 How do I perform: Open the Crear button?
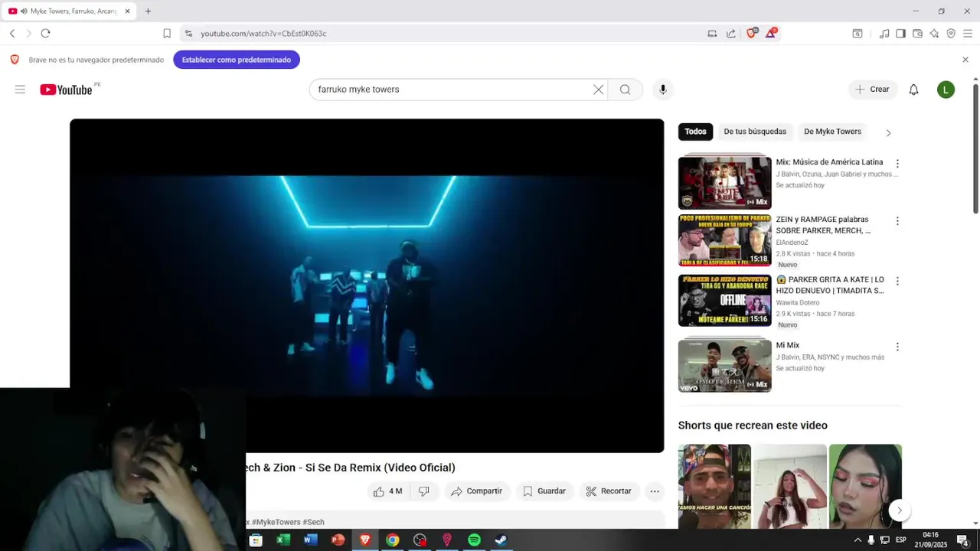873,90
